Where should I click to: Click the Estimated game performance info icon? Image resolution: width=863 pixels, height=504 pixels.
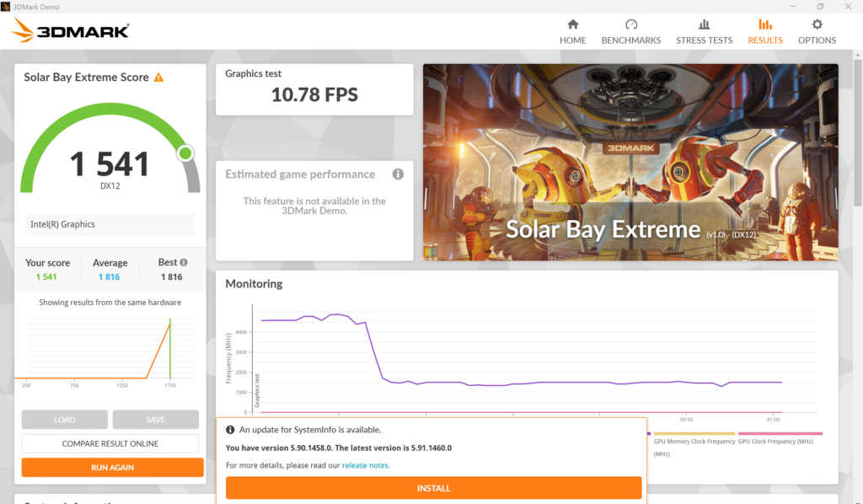pos(398,174)
